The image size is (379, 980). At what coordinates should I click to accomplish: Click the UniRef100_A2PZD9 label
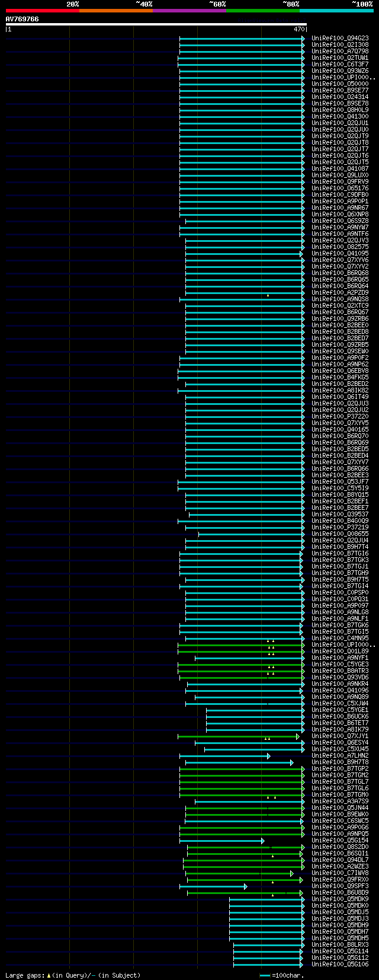(340, 293)
